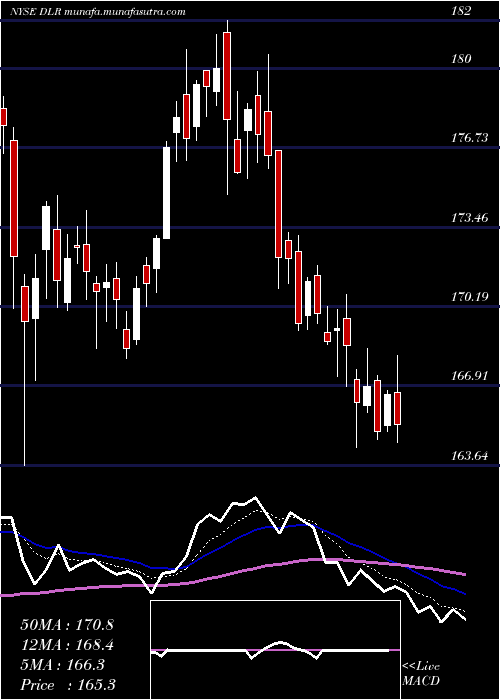Screen dimensions: 500x700
Task: Click the 173.46 price axis label
Action: click(469, 218)
